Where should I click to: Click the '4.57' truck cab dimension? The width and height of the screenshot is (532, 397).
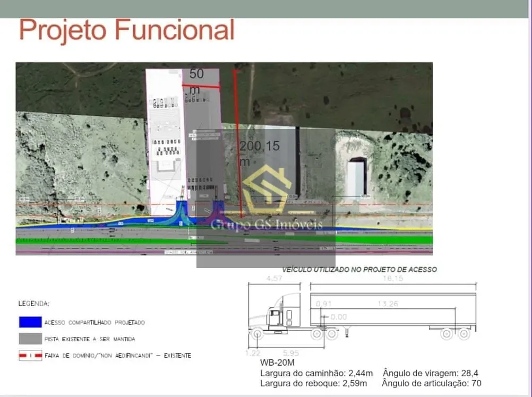pos(274,278)
